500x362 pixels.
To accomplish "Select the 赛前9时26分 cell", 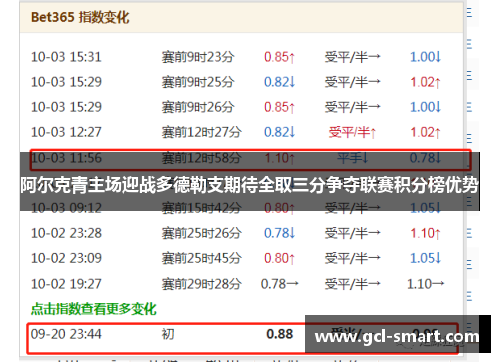I will [x=198, y=107].
